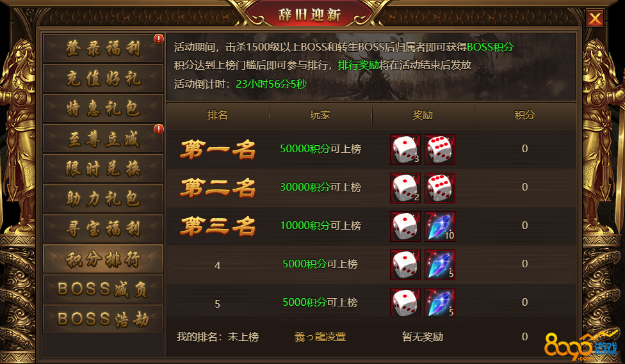
Task: Click first-place six-pip dice reward
Action: pyautogui.click(x=440, y=150)
